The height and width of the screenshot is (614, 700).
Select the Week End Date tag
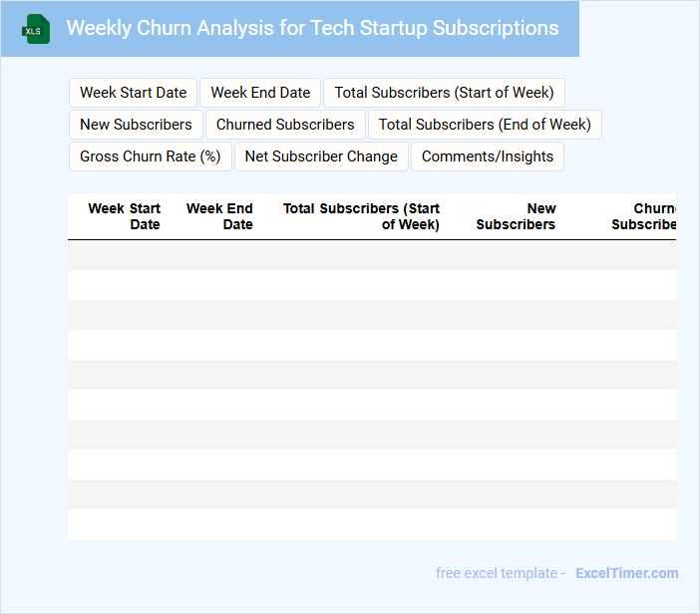click(x=260, y=93)
